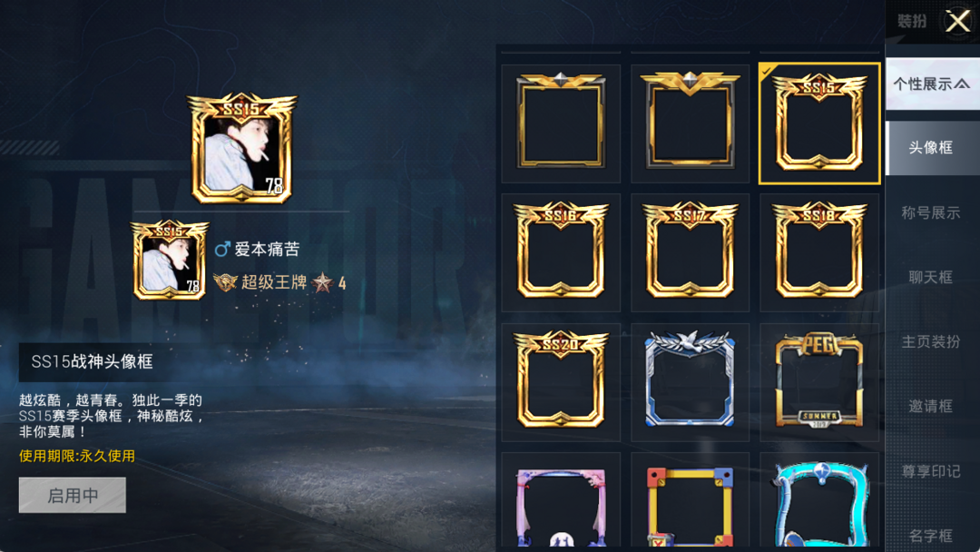Open the 称号展示 tab
Image resolution: width=980 pixels, height=552 pixels.
pos(931,213)
